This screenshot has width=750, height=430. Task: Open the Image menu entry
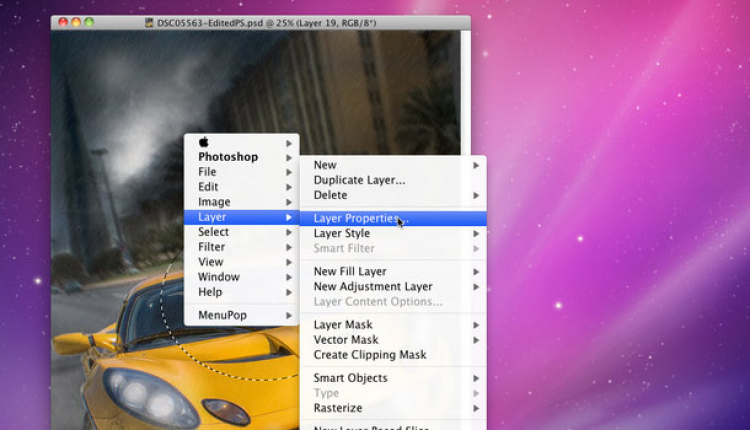point(242,202)
